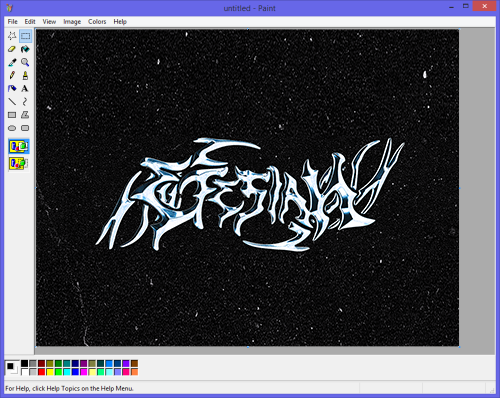Pick the hot pink color swatch
Viewport: 500px width, 398px height.
[x=126, y=372]
